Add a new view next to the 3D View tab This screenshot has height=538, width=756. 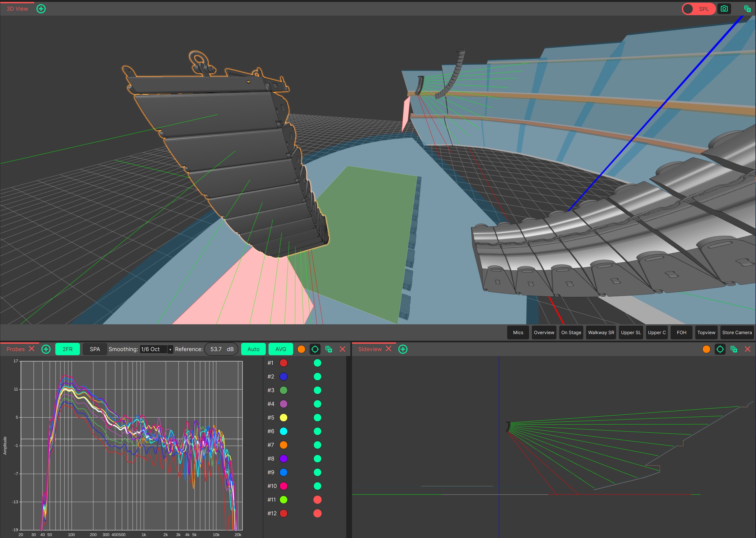pos(41,9)
